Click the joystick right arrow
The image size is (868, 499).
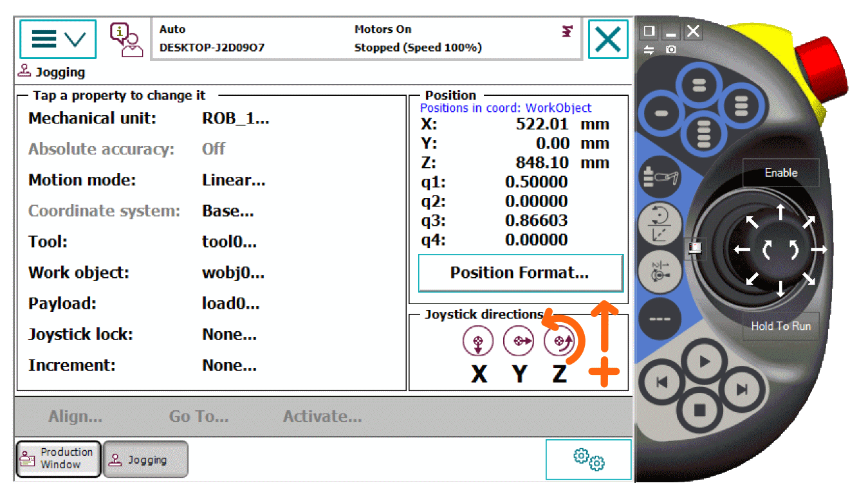[x=818, y=250]
